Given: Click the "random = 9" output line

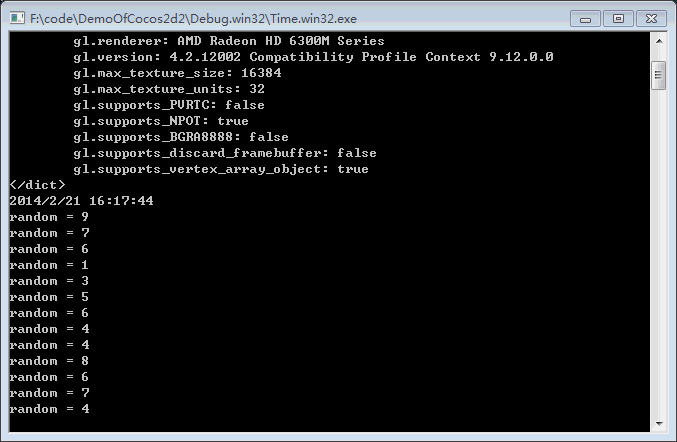Looking at the screenshot, I should [x=49, y=217].
